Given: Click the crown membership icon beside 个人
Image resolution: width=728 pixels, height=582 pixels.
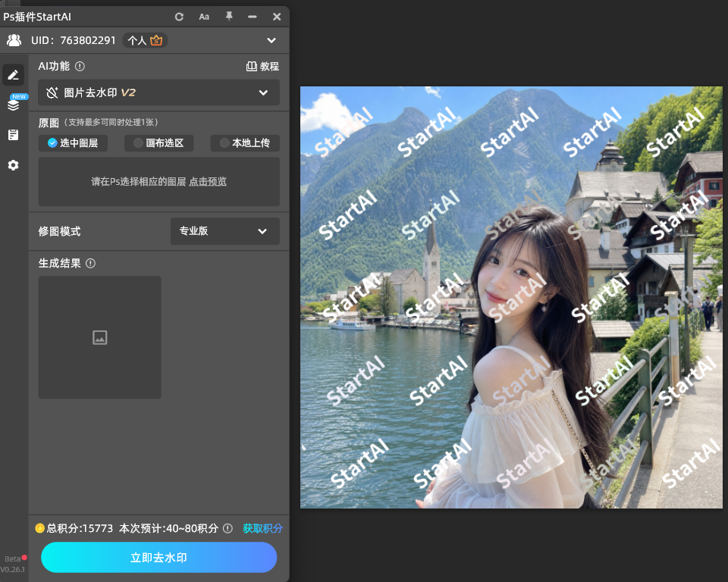Looking at the screenshot, I should pos(156,40).
